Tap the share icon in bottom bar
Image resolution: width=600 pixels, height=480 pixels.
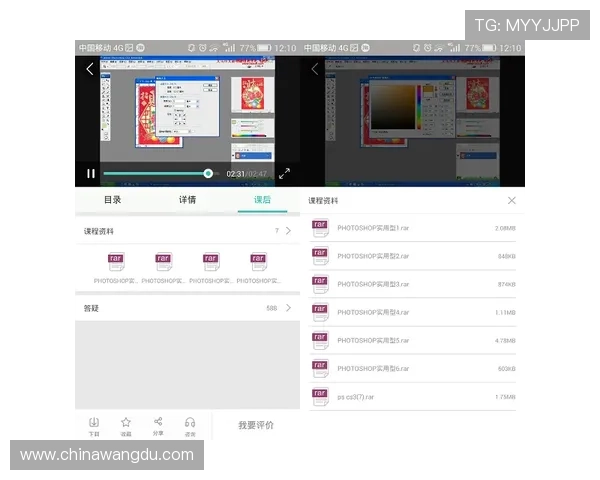pyautogui.click(x=158, y=423)
